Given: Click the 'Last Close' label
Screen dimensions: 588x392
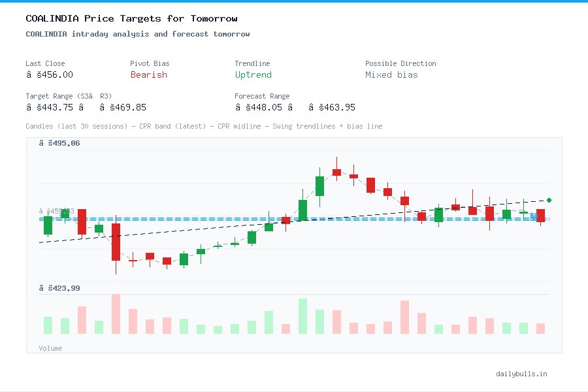Looking at the screenshot, I should tap(45, 63).
